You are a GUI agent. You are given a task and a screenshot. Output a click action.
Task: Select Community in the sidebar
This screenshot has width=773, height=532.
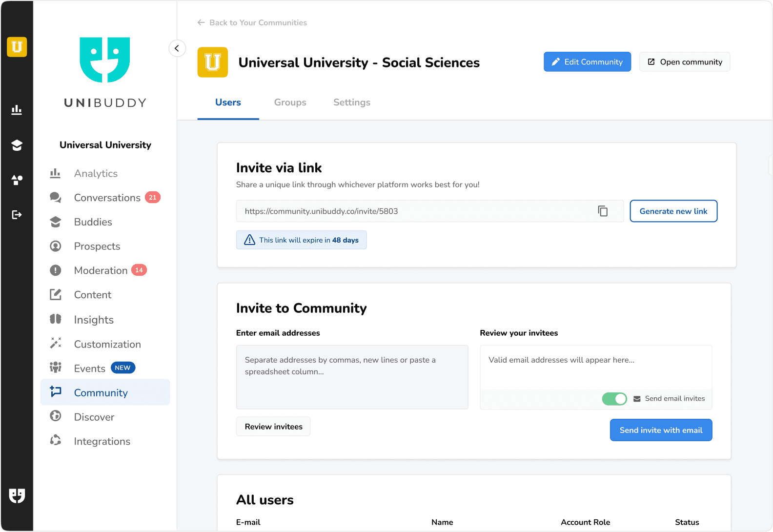coord(105,392)
